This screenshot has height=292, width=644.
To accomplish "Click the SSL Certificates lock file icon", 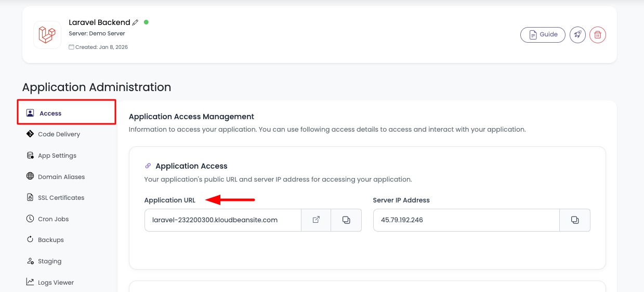I will tap(30, 198).
